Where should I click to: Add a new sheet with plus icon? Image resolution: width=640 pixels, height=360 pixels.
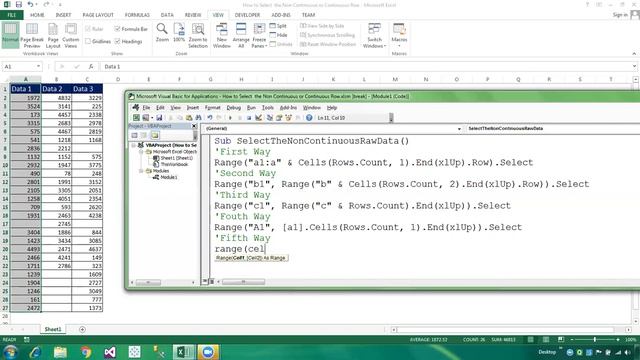pos(82,329)
